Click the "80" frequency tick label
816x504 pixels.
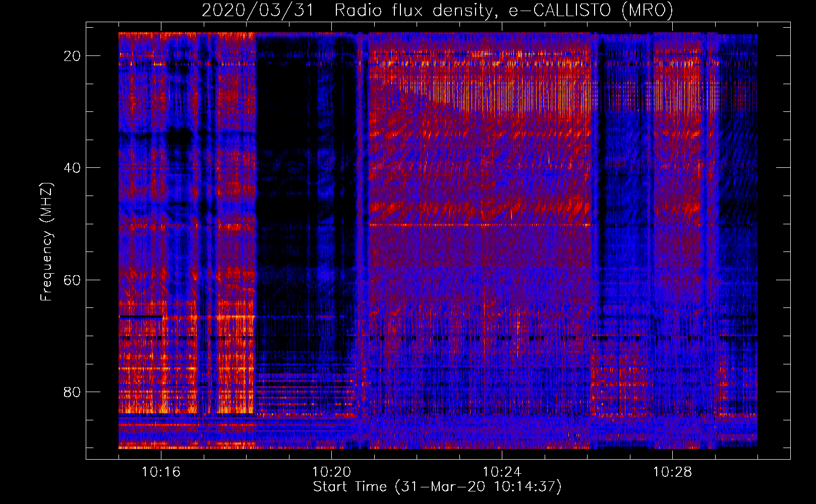click(x=72, y=392)
